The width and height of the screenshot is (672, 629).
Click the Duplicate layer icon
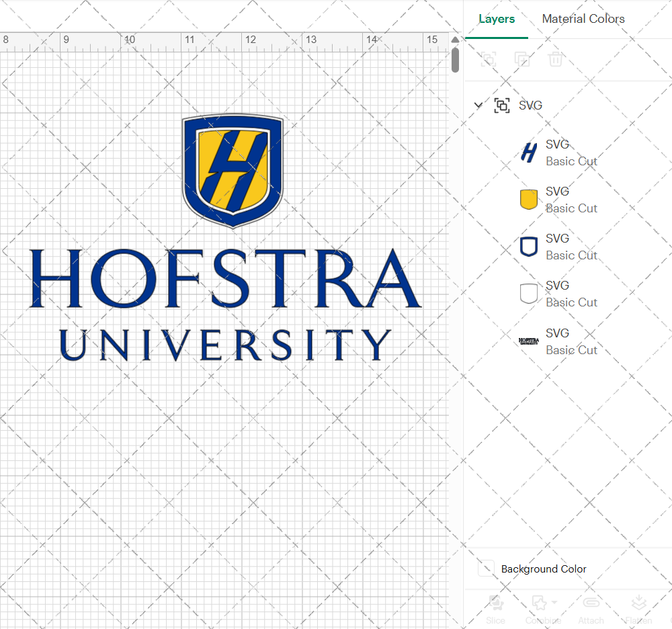coord(521,58)
